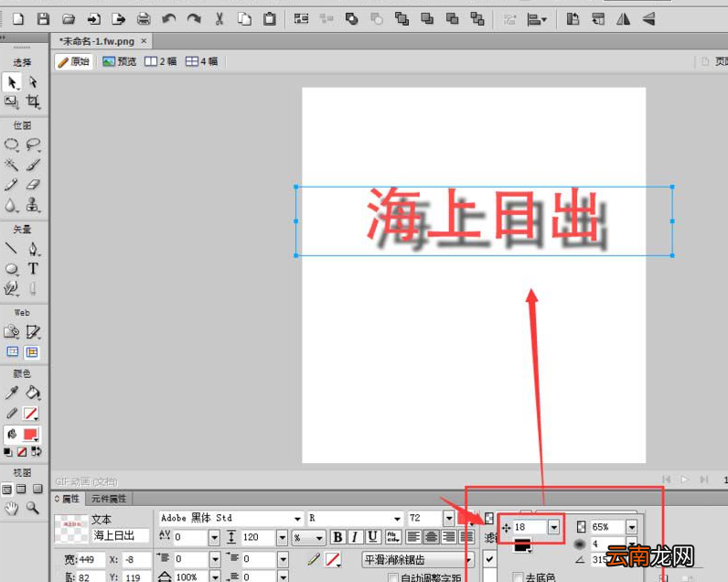Switch to the 2 幅 view tab
The width and height of the screenshot is (728, 582).
[x=161, y=61]
